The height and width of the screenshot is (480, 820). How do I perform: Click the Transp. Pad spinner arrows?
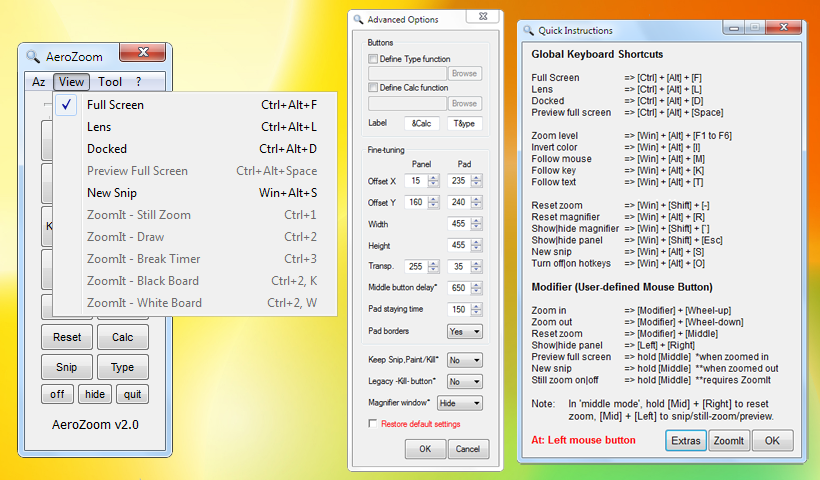pyautogui.click(x=476, y=267)
